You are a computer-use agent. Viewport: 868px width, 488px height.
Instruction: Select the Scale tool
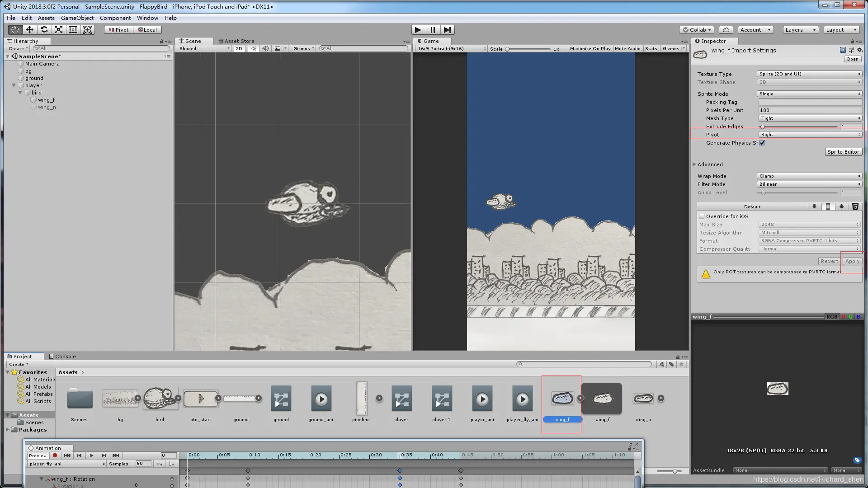(x=58, y=30)
